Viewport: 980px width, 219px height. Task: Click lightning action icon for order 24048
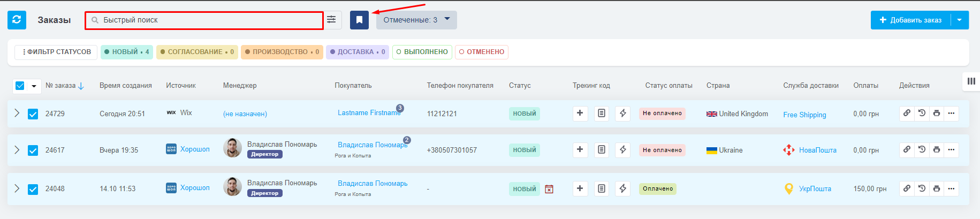tap(623, 188)
